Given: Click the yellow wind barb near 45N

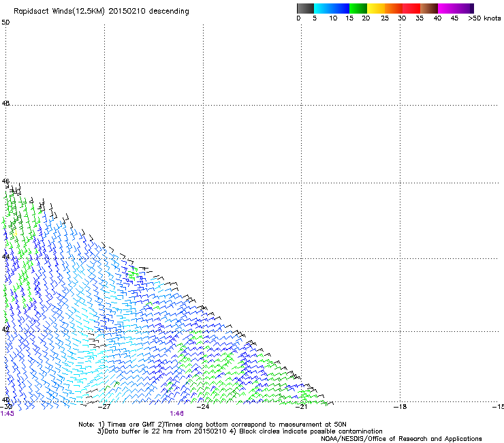Looking at the screenshot, I should point(15,232).
